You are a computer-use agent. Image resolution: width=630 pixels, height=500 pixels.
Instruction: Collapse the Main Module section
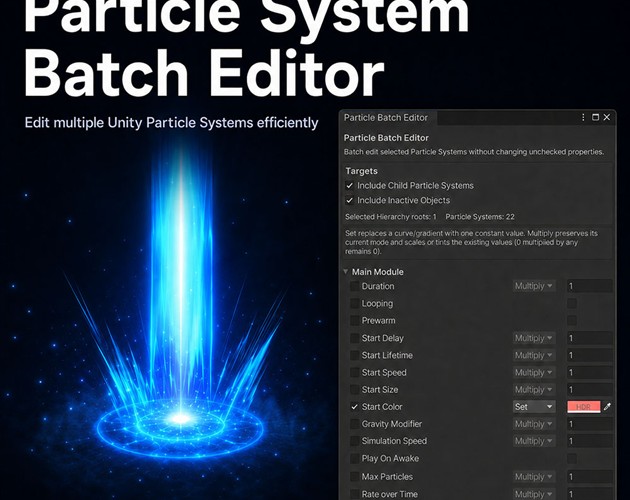point(346,272)
